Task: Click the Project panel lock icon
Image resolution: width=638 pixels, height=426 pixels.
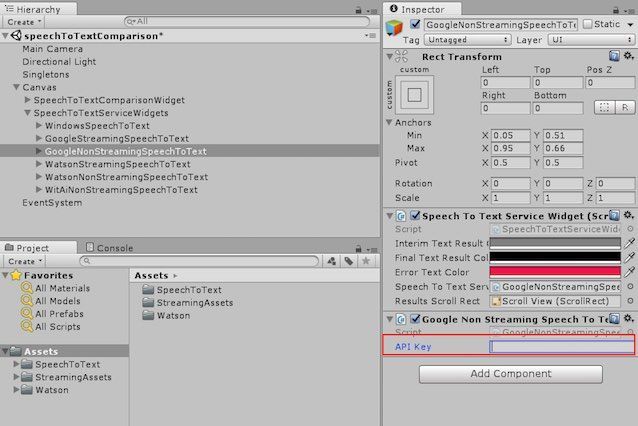Action: click(358, 248)
